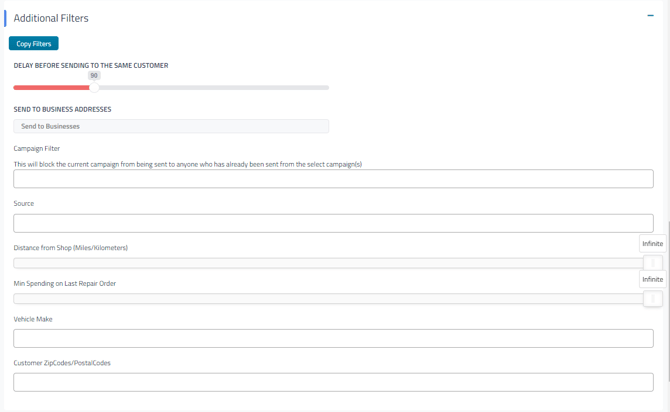The image size is (670, 412).
Task: Open the Send to Businesses dropdown
Action: [171, 126]
